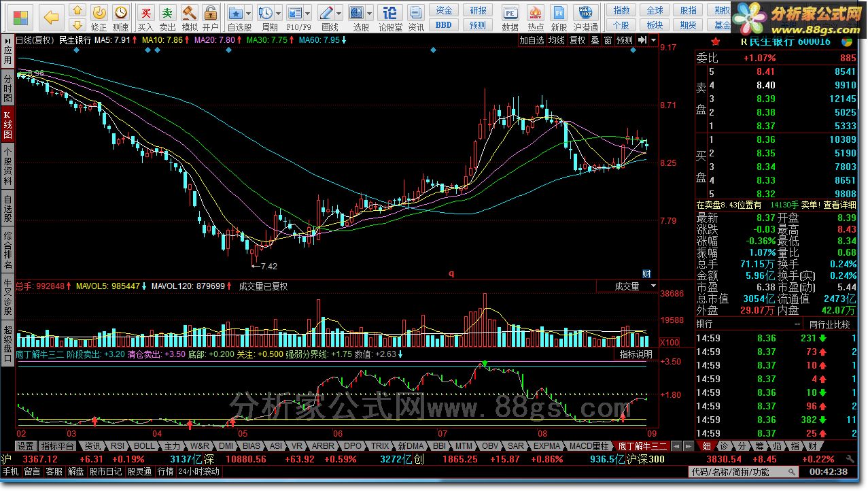868x491 pixels.
Task: Click the 研报 research report button
Action: (478, 10)
